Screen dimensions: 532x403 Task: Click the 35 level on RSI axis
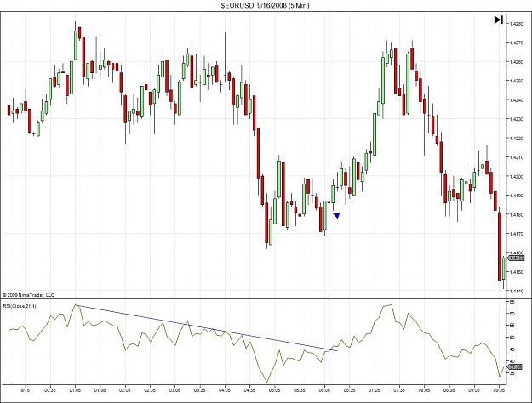pyautogui.click(x=512, y=373)
